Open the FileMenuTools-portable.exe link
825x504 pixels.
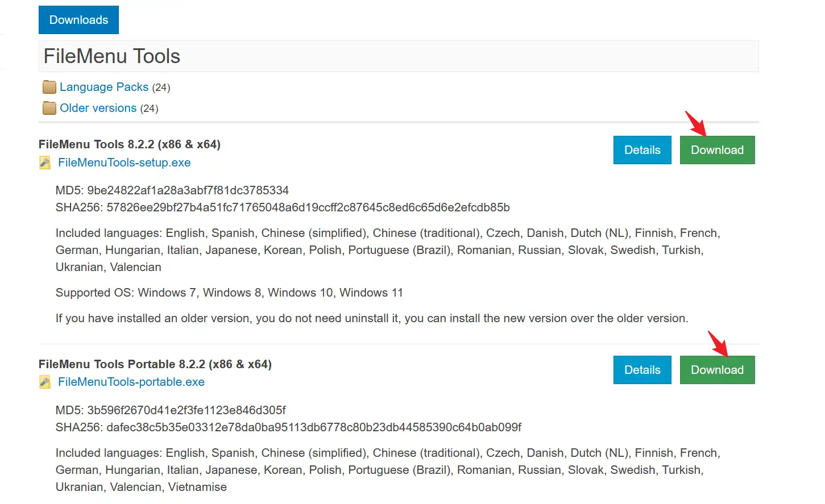131,382
